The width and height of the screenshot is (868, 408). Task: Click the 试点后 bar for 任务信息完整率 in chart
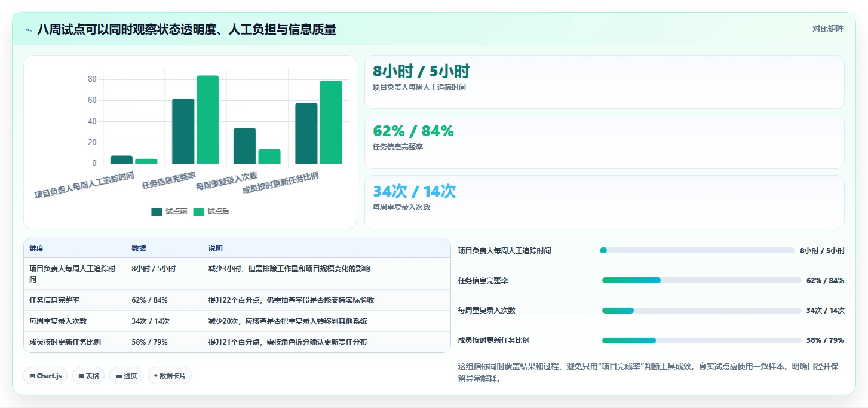click(208, 119)
